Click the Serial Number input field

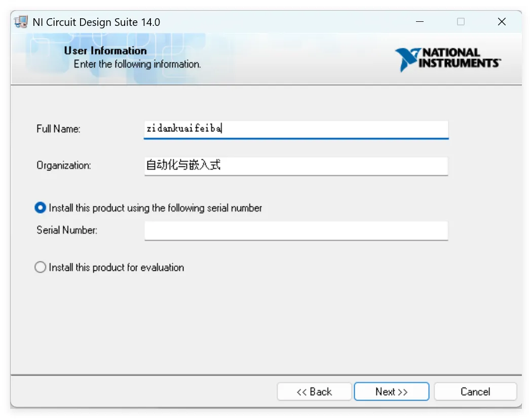[x=296, y=230]
